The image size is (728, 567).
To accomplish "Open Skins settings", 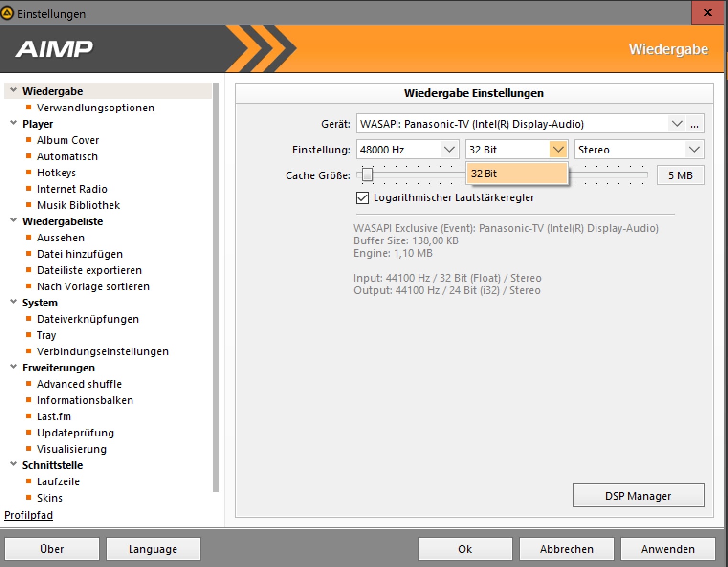I will click(x=50, y=498).
